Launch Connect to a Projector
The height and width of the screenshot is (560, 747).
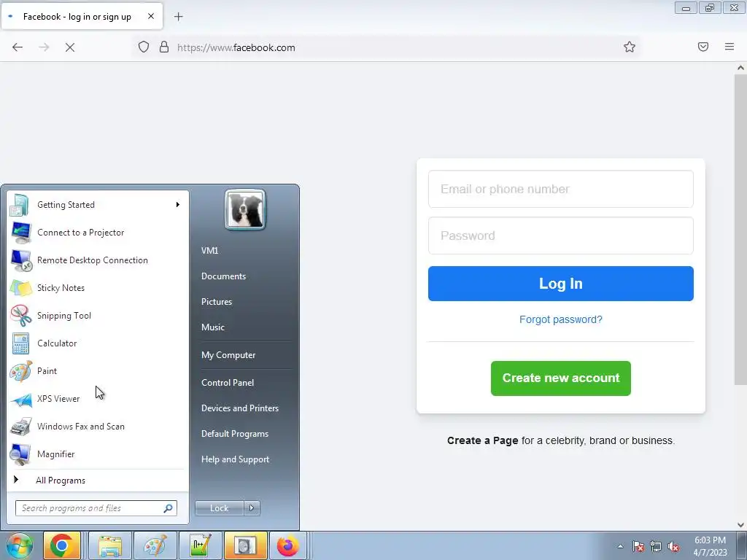tap(98, 233)
